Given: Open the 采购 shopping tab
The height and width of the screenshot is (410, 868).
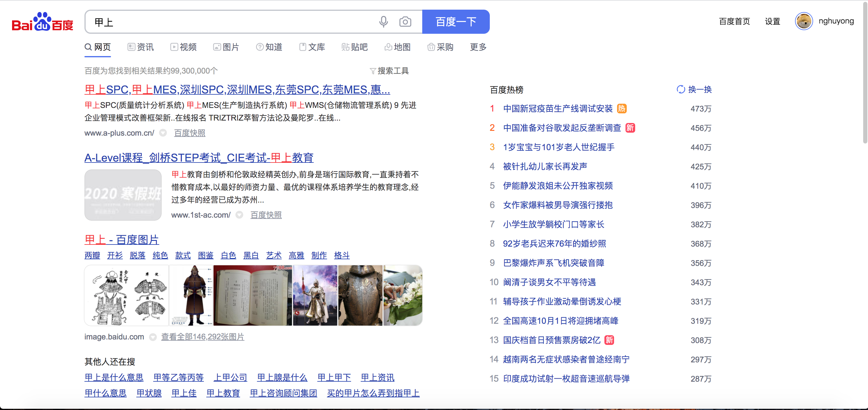Looking at the screenshot, I should 440,47.
